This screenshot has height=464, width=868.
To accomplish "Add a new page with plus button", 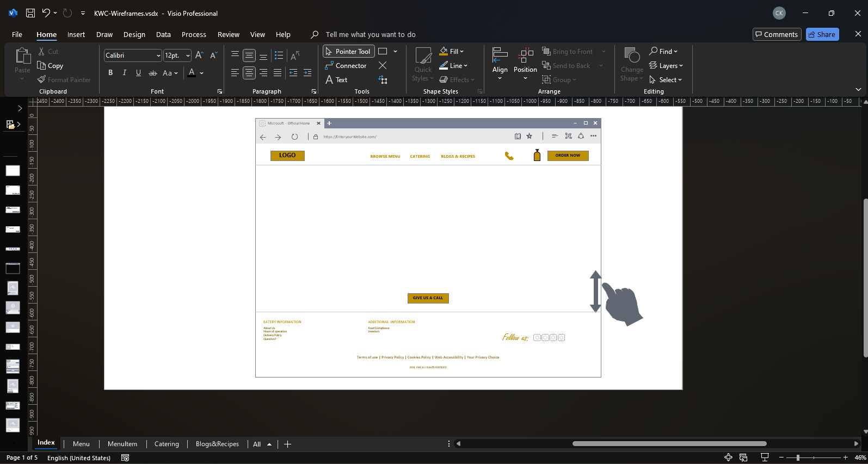I will (x=287, y=444).
